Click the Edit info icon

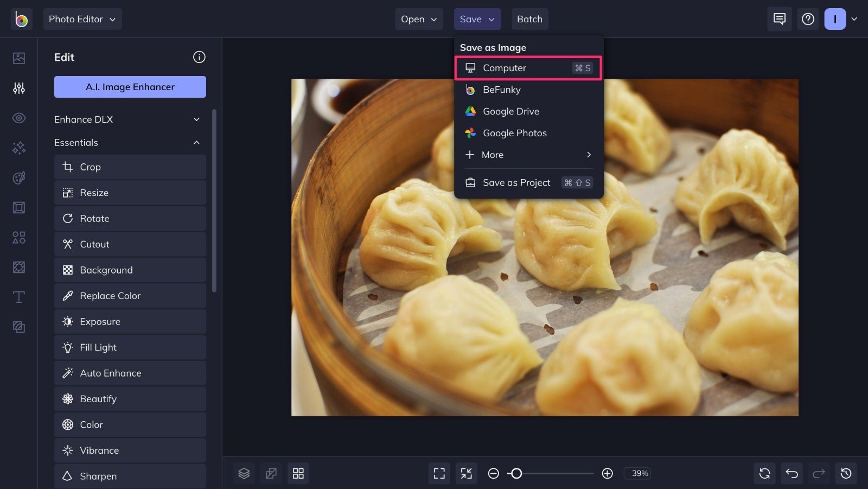tap(199, 57)
